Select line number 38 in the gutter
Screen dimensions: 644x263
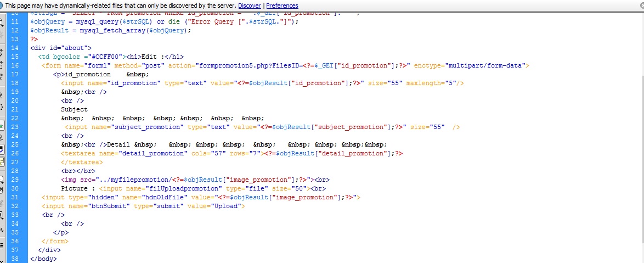(15, 259)
